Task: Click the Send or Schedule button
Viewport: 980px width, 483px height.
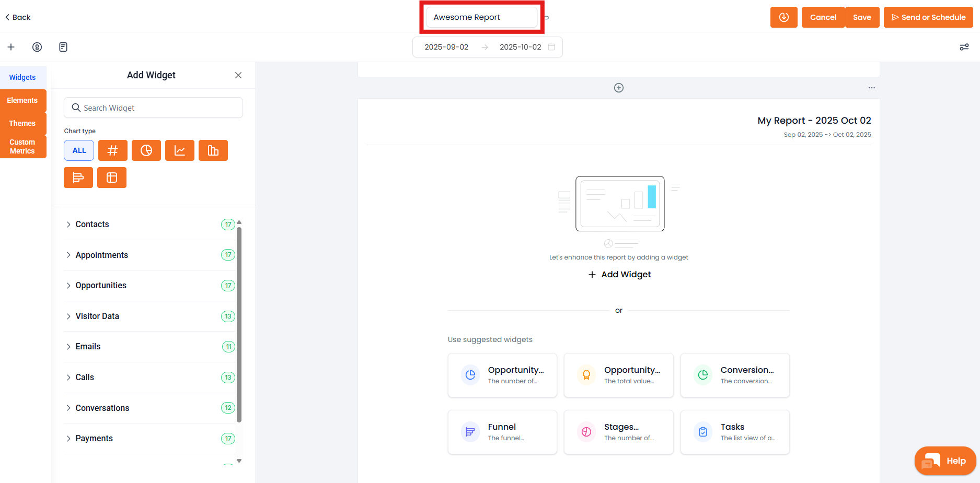Action: 928,17
